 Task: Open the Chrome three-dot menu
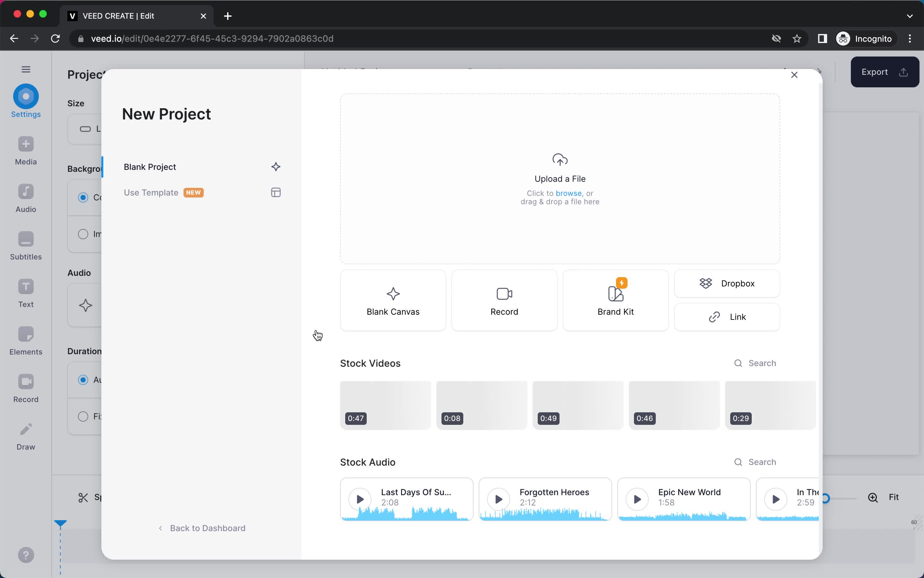[910, 39]
